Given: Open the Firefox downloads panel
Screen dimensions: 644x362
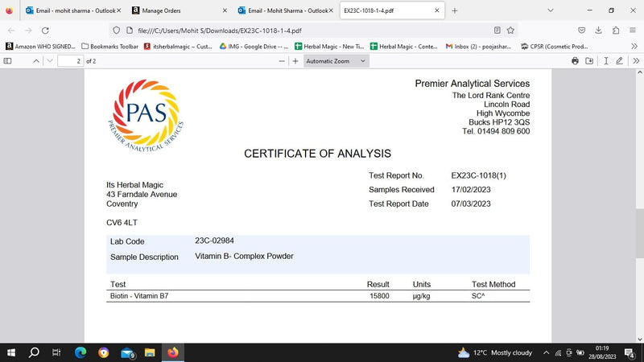Looking at the screenshot, I should tap(598, 31).
